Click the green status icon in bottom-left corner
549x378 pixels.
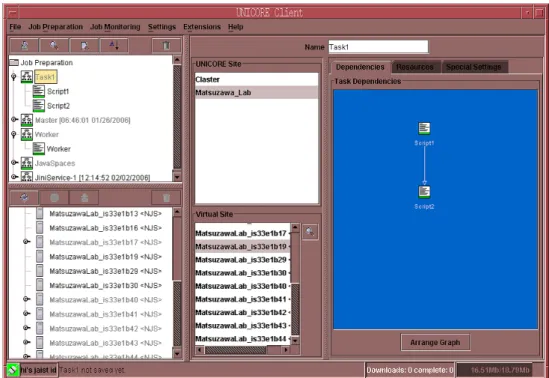pyautogui.click(x=13, y=370)
